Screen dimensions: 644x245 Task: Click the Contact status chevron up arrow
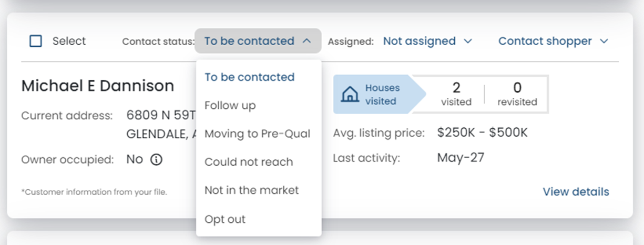307,41
